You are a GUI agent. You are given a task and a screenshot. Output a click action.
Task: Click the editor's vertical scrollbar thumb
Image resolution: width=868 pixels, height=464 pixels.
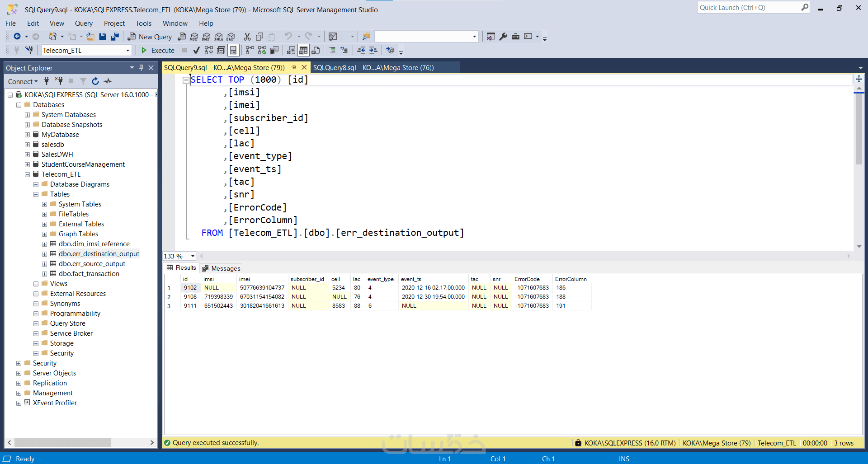point(859,129)
